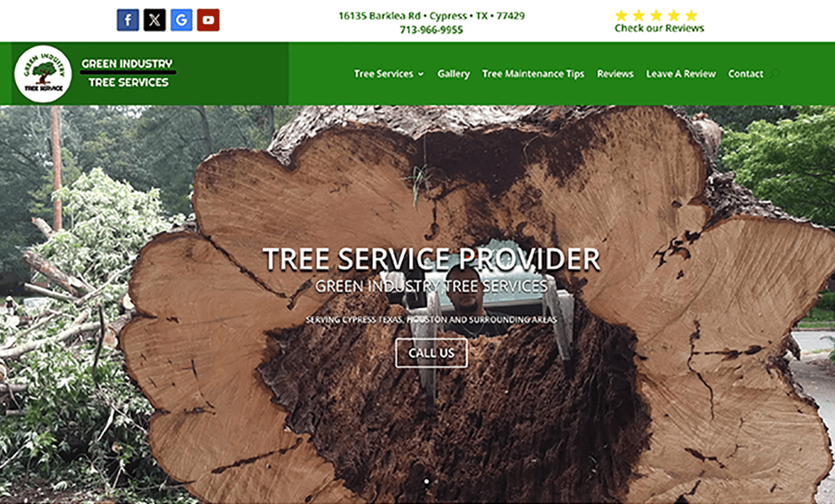The height and width of the screenshot is (504, 835).
Task: Click the TREE SERVICE PROVIDER headline
Action: (431, 259)
